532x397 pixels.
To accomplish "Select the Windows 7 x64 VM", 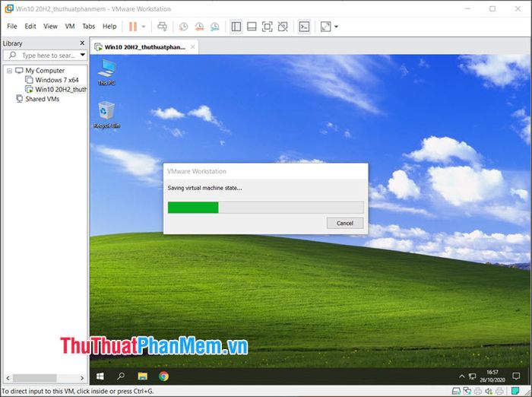I will tap(57, 80).
